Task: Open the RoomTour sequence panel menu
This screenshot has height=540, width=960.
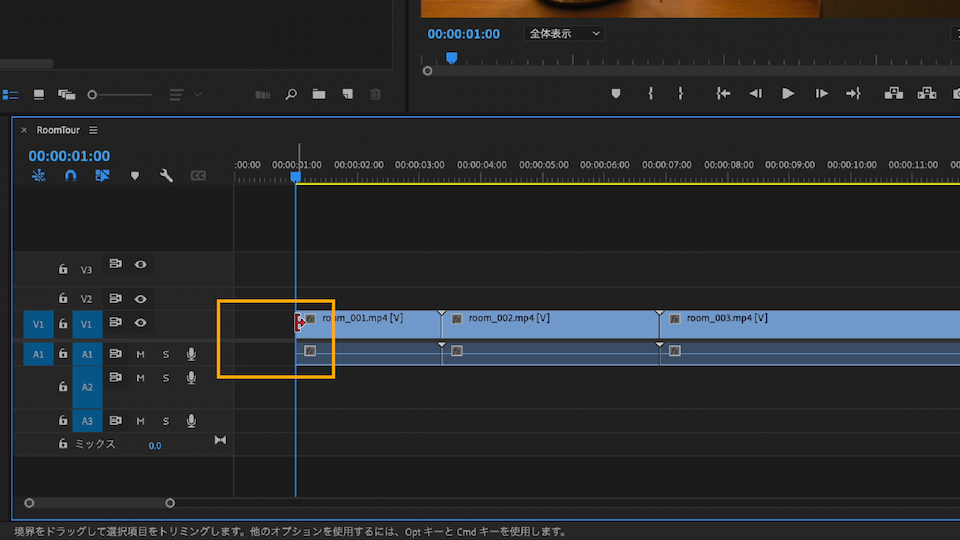Action: (x=93, y=130)
